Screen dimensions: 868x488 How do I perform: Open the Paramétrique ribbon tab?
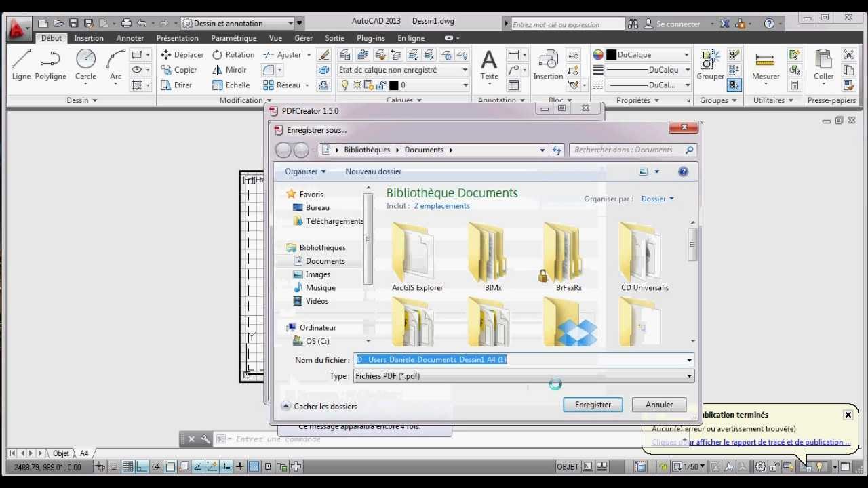pos(234,38)
